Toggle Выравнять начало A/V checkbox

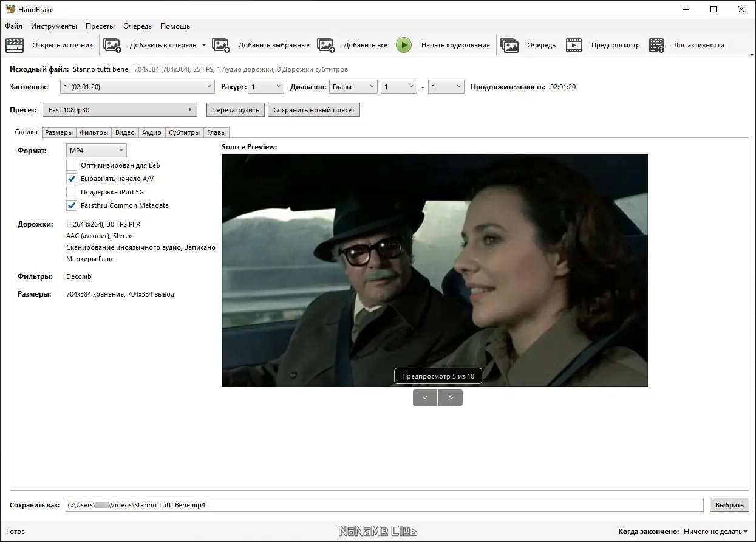72,179
